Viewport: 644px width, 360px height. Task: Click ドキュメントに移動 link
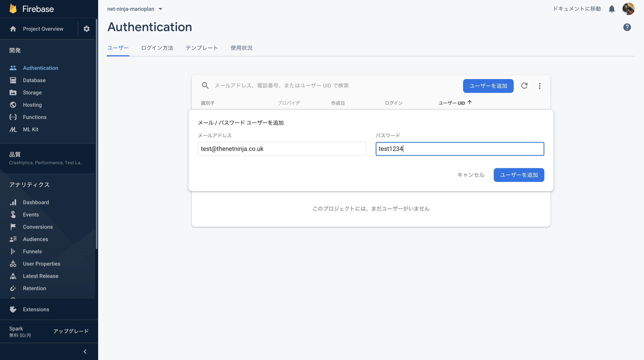coord(577,9)
